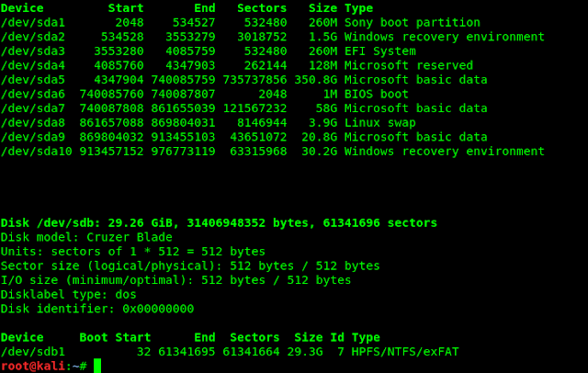The image size is (588, 373).
Task: Select the text "Sony boot partition"
Action: pyautogui.click(x=413, y=23)
